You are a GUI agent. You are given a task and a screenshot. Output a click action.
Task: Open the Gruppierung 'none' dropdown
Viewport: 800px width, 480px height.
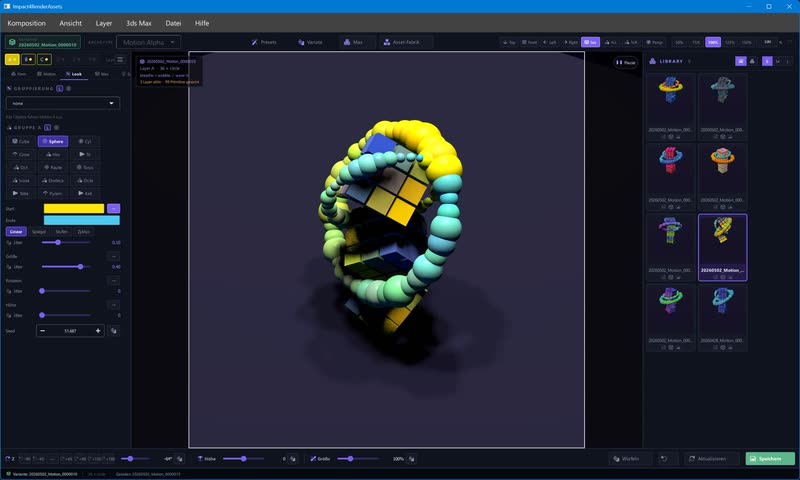click(x=63, y=103)
